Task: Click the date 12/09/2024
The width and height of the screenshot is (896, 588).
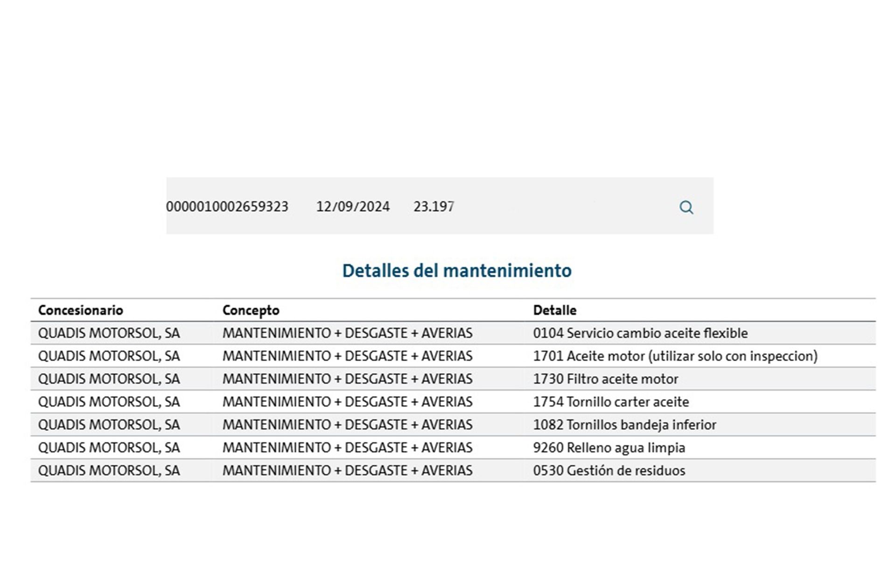Action: pos(353,207)
